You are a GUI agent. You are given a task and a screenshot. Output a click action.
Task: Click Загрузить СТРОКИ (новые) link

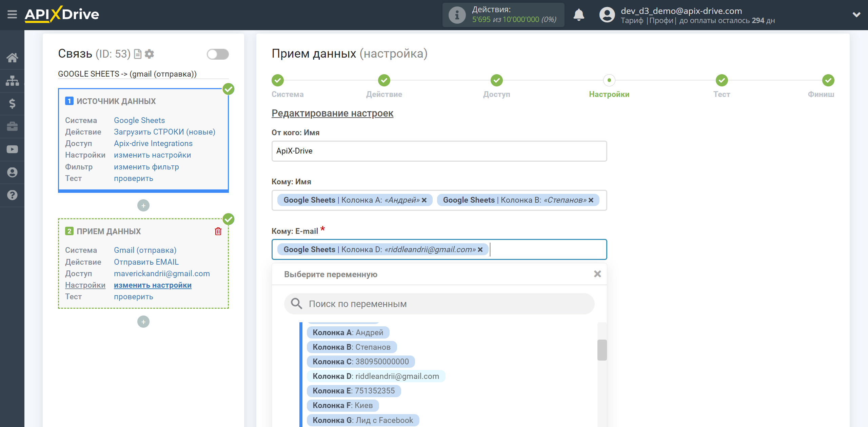coord(164,132)
